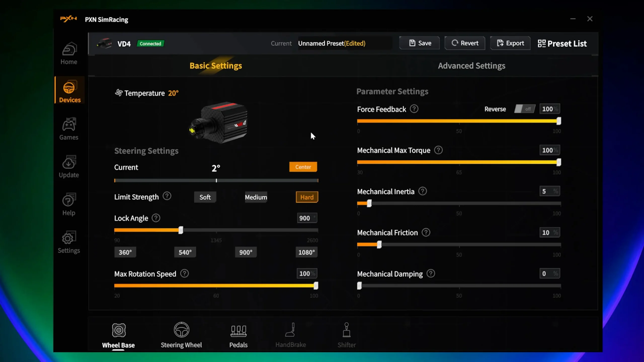This screenshot has height=362, width=644.
Task: Click the Force Feedback percent value box
Action: (x=550, y=109)
